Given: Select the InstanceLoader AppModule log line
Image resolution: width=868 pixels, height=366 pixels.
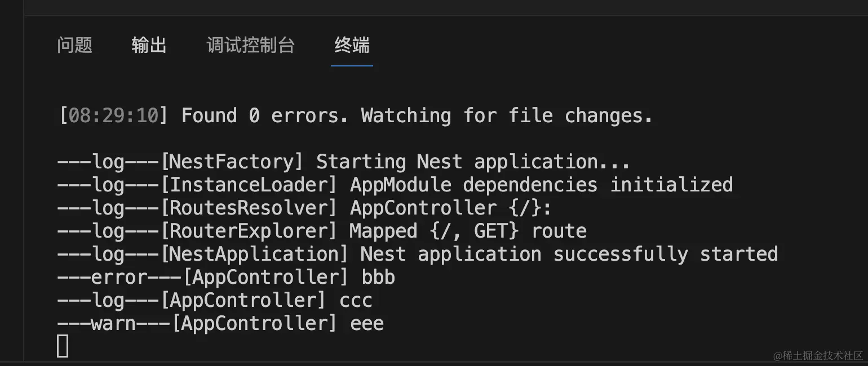Looking at the screenshot, I should pos(395,185).
